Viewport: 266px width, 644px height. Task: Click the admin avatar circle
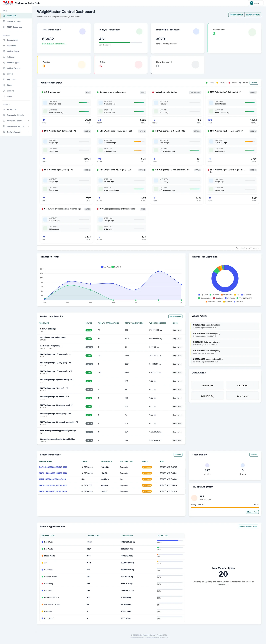click(251, 3)
